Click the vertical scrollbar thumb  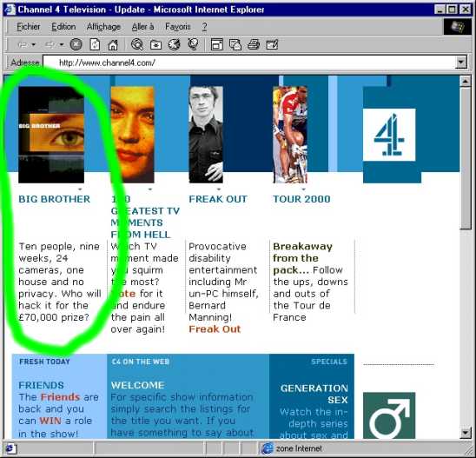pos(466,158)
